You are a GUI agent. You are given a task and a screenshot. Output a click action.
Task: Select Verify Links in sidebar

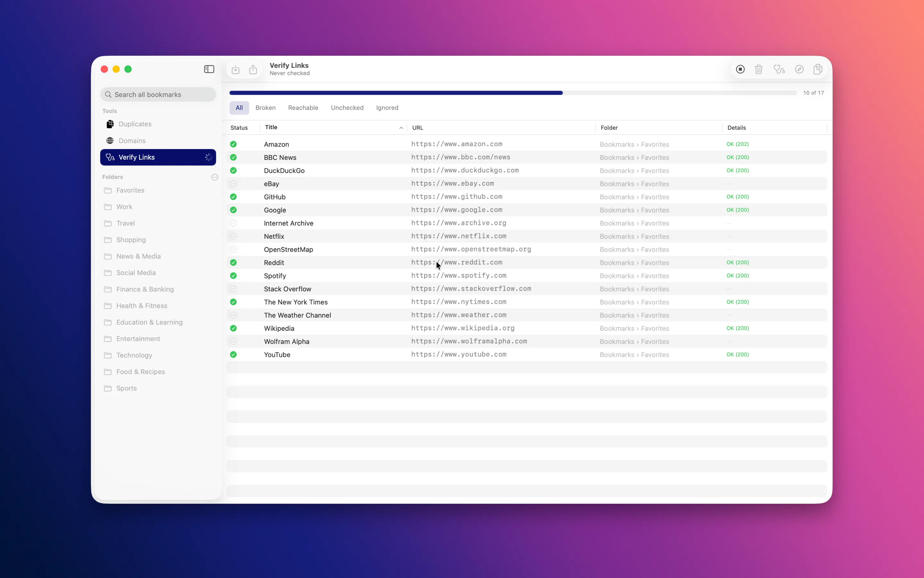point(158,157)
